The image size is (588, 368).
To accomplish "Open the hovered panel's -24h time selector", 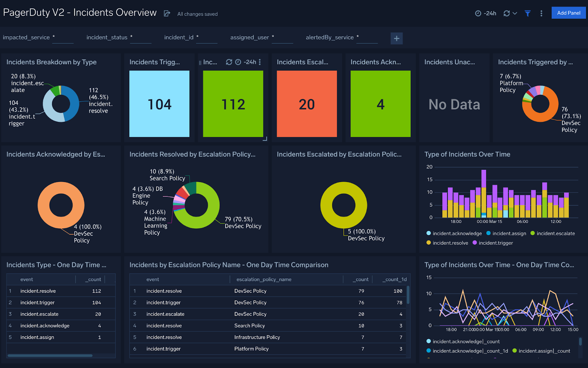I will 246,62.
